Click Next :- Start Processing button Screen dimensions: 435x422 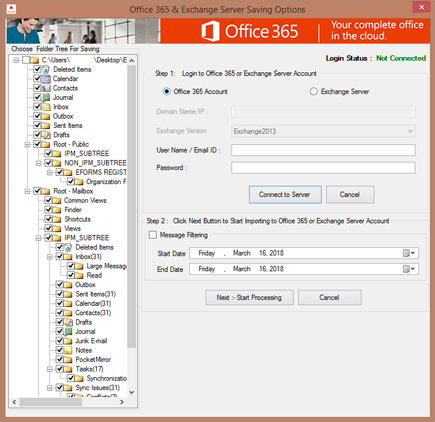coord(249,298)
